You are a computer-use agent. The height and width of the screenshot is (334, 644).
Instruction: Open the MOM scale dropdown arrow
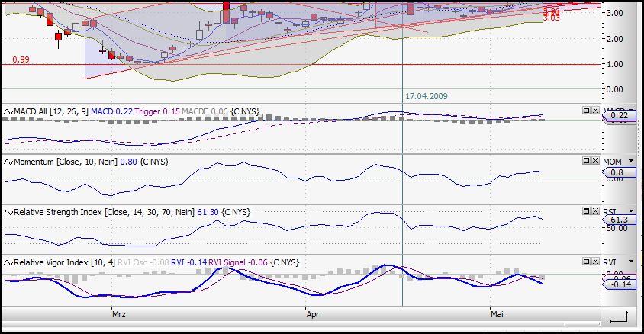pyautogui.click(x=631, y=161)
